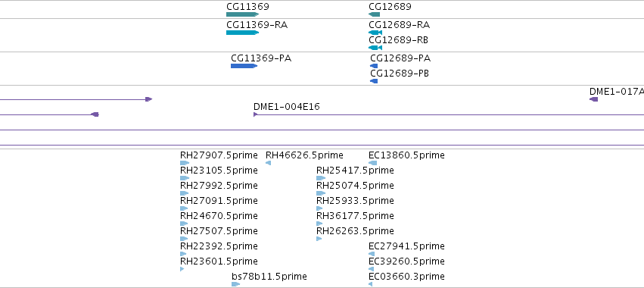Viewport: 644px width, 288px height.
Task: Open the CG12689-RA transcript label
Action: coord(400,25)
